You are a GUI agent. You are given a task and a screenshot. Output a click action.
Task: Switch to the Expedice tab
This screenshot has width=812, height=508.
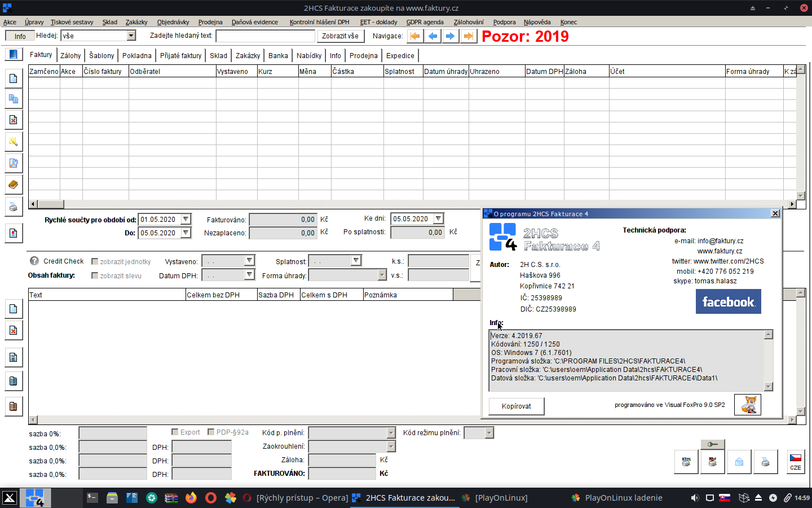[400, 55]
